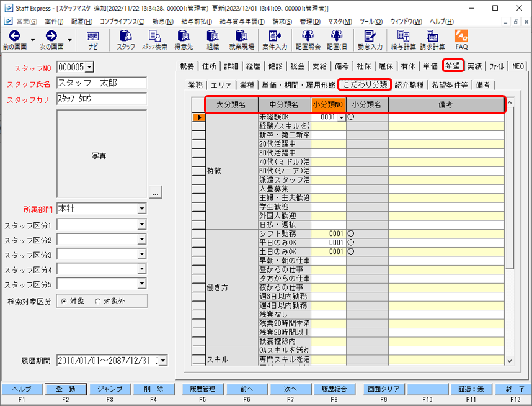Click the 履歴管理 F5 button
This screenshot has height=406, width=532.
point(202,389)
